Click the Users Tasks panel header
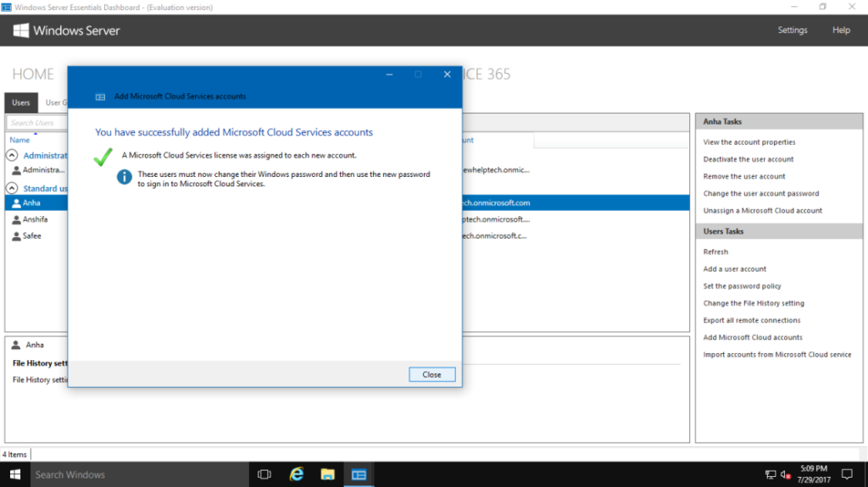The width and height of the screenshot is (868, 487). coord(779,231)
